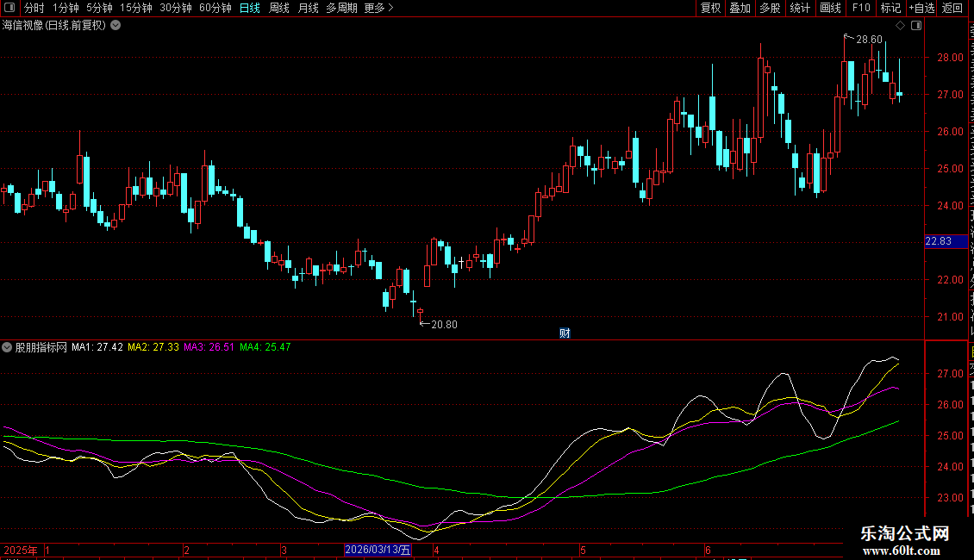Click the 股朋指标网 indicator name
Viewport: 974px width, 560px height.
pos(41,348)
